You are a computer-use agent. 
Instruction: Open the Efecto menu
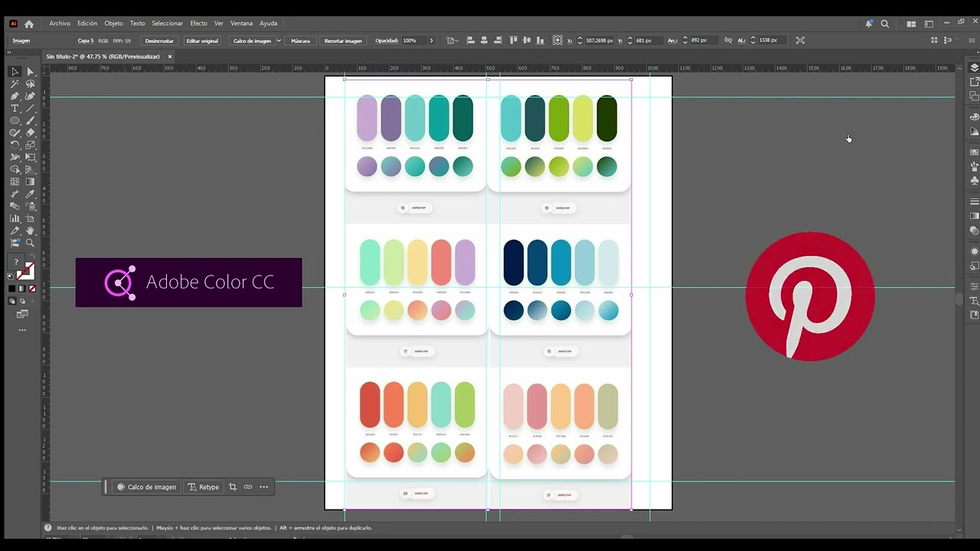pyautogui.click(x=198, y=24)
